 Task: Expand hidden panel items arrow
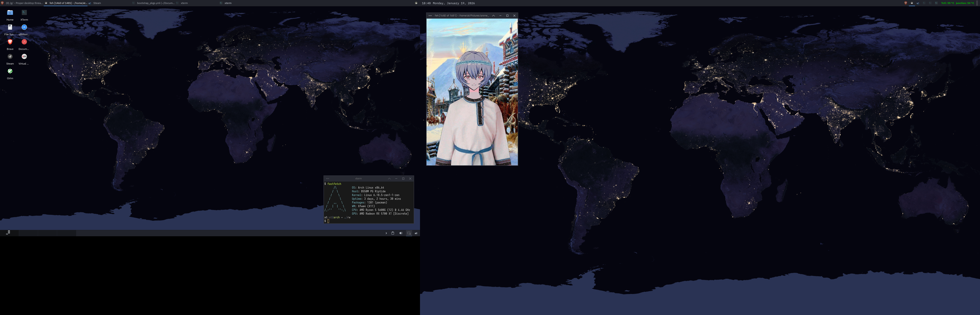click(x=386, y=233)
